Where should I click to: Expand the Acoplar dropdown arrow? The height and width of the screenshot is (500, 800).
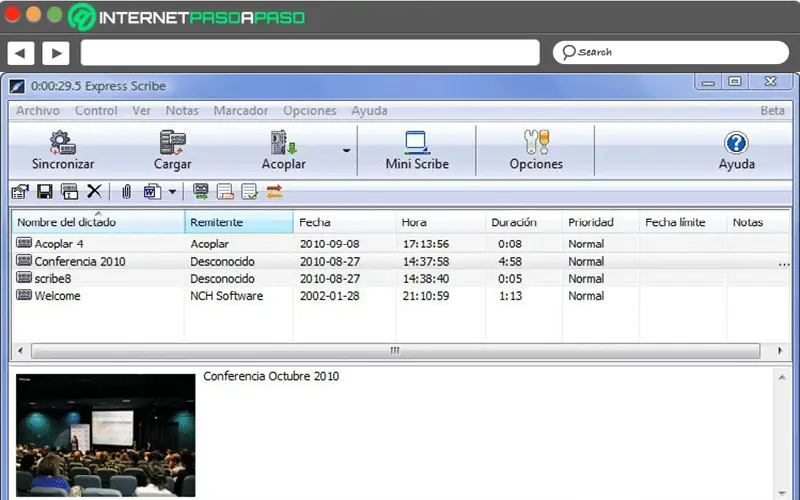[346, 151]
